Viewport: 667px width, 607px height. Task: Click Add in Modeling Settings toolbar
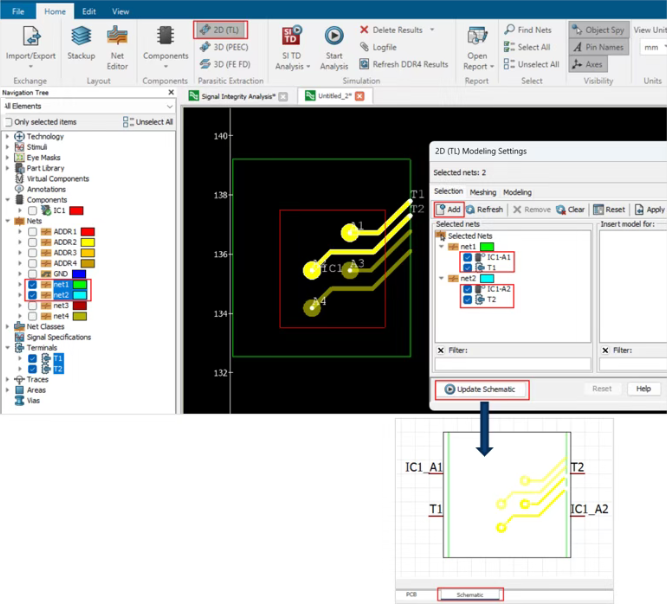tap(449, 209)
